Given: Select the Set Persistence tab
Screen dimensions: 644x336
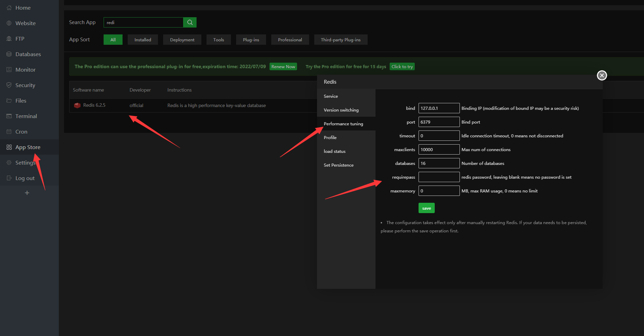Looking at the screenshot, I should (338, 165).
